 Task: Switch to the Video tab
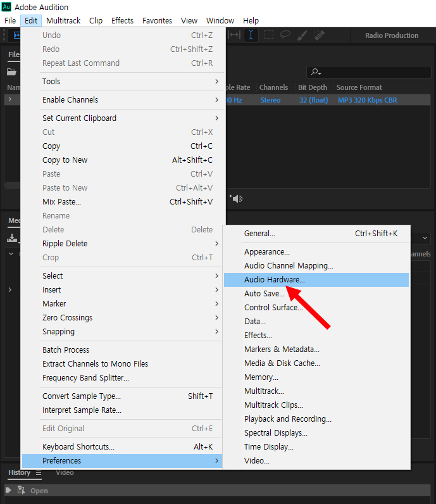[65, 472]
